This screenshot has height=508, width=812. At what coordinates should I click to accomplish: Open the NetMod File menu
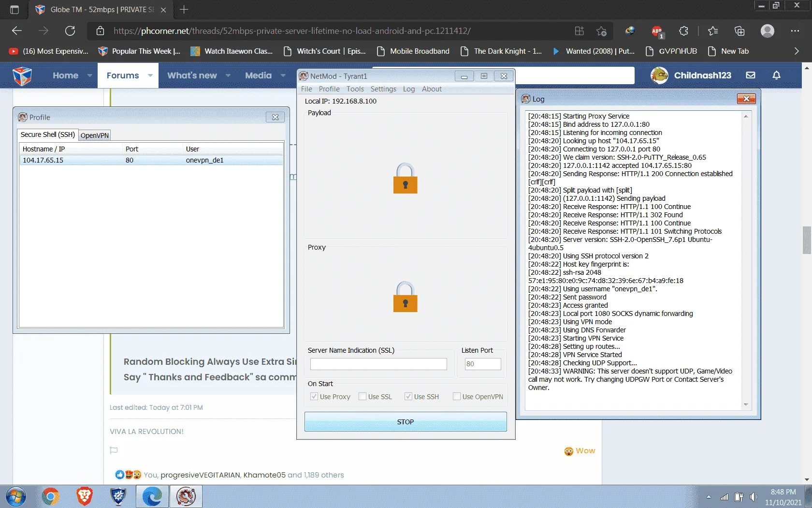[x=306, y=89]
